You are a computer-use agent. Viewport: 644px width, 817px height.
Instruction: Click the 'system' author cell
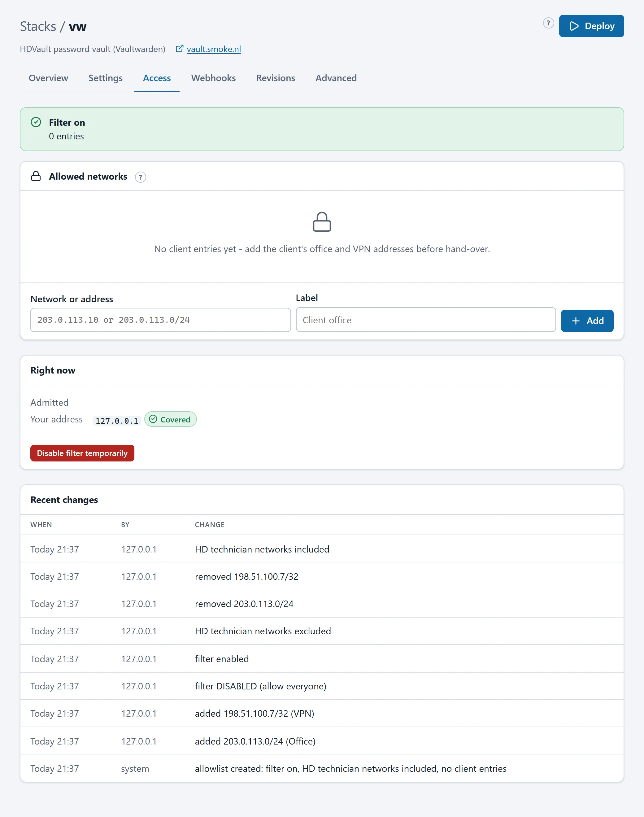coord(135,768)
